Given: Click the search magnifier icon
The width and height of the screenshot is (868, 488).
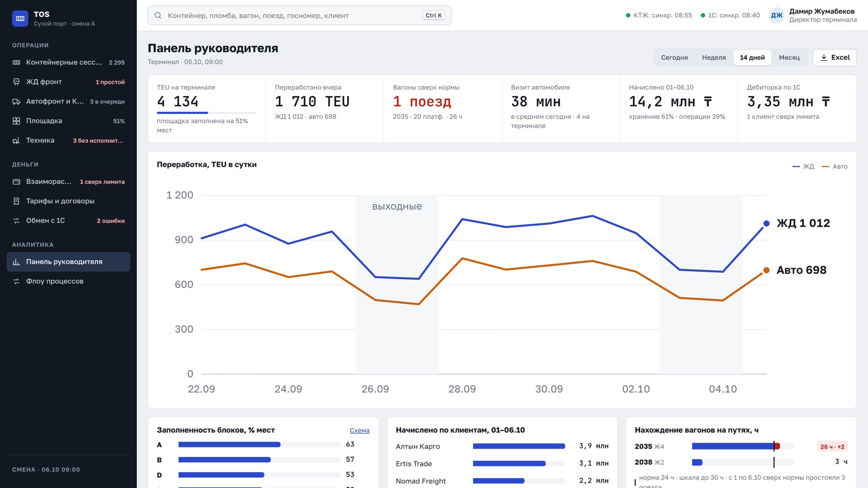Looking at the screenshot, I should coord(158,16).
